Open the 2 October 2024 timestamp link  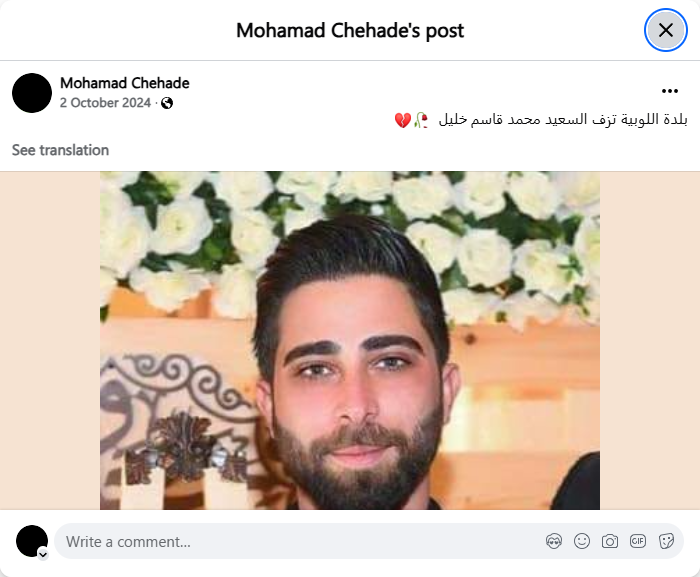point(105,103)
